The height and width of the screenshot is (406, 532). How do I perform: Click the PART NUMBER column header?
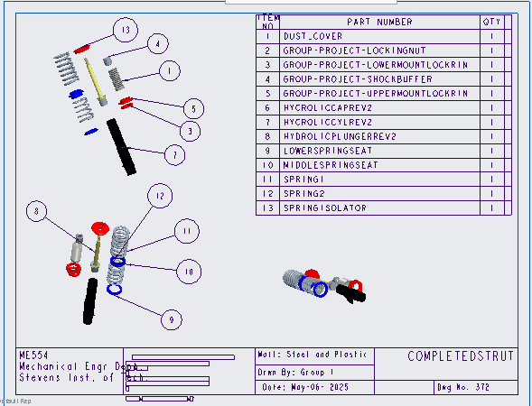pyautogui.click(x=379, y=22)
